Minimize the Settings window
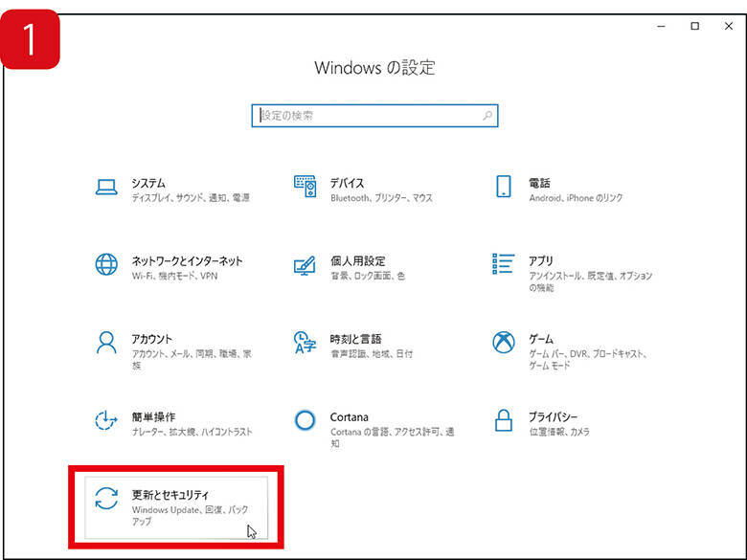 [x=663, y=27]
